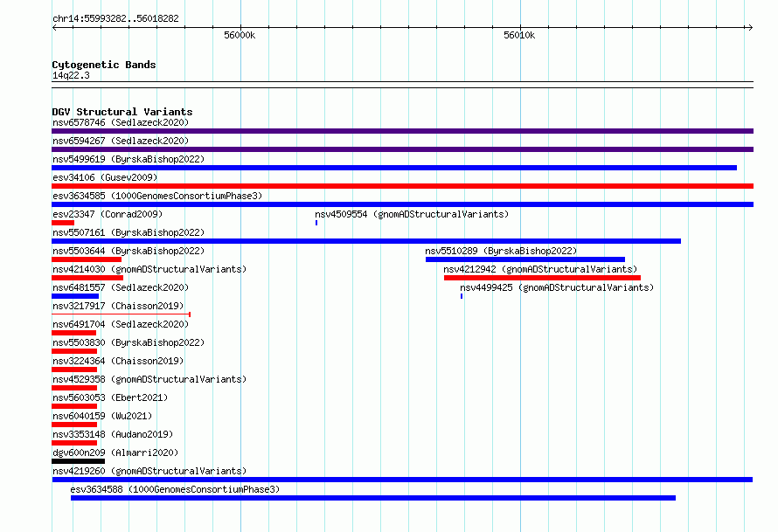The width and height of the screenshot is (778, 532).
Task: Click the DGV Structural Variants track title
Action: pyautogui.click(x=122, y=112)
